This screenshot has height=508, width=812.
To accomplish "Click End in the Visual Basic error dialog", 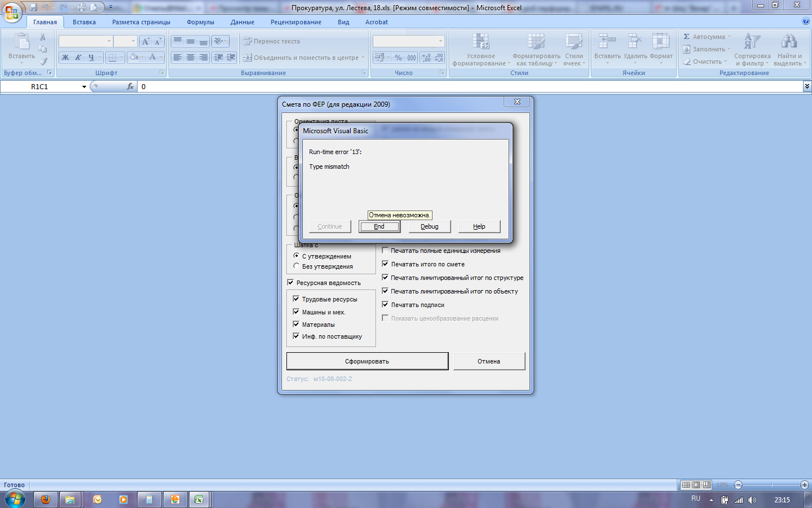I will (379, 226).
